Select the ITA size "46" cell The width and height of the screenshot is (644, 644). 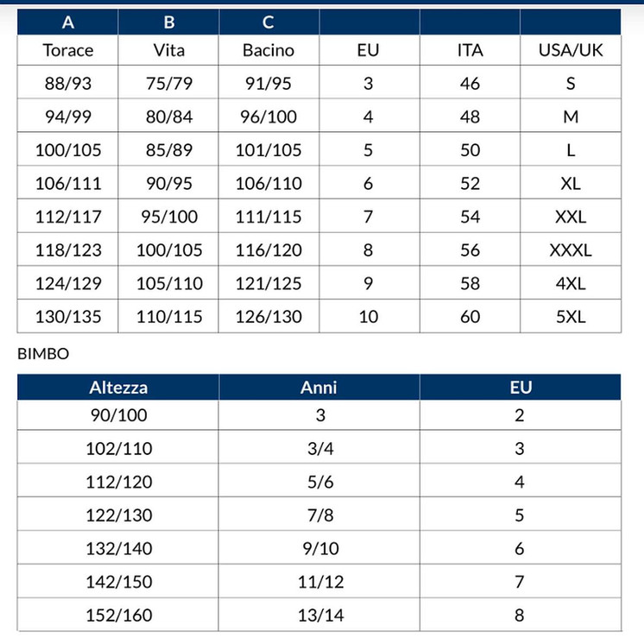pos(470,84)
